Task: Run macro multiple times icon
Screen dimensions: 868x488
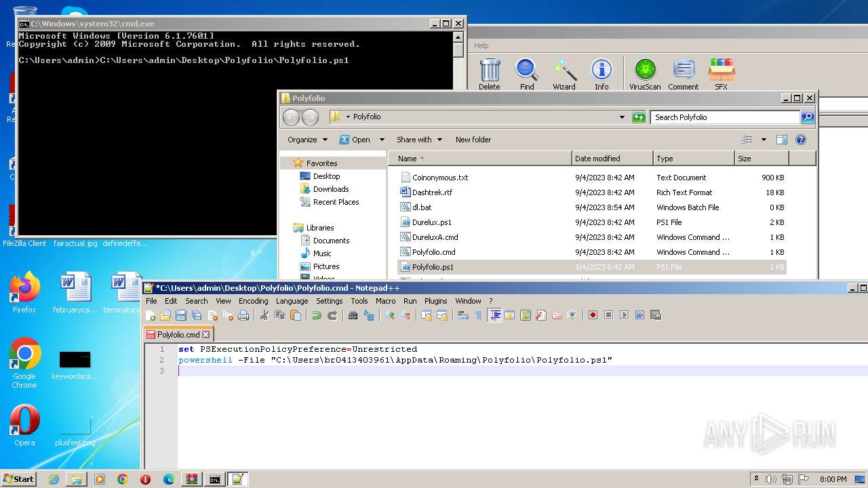Action: tap(639, 315)
